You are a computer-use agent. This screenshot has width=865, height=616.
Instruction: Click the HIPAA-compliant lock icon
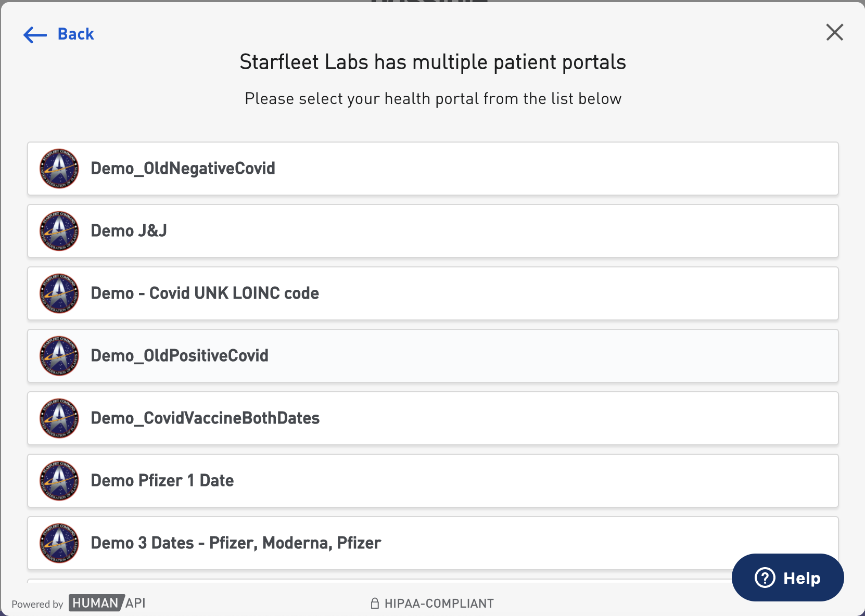point(374,604)
